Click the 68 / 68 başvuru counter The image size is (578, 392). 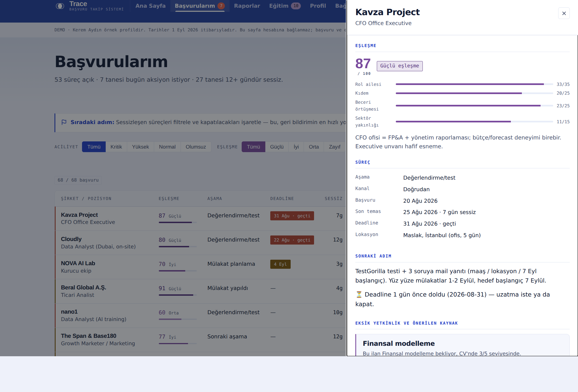(x=78, y=180)
